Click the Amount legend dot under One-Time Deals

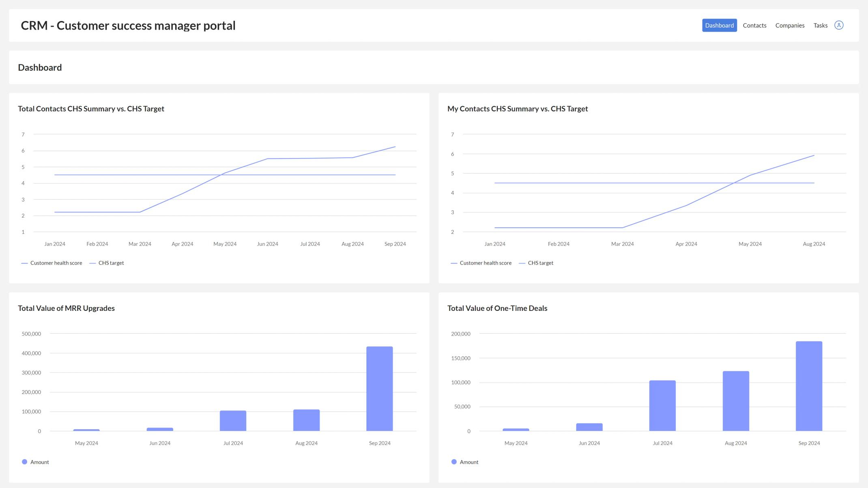[x=454, y=462]
